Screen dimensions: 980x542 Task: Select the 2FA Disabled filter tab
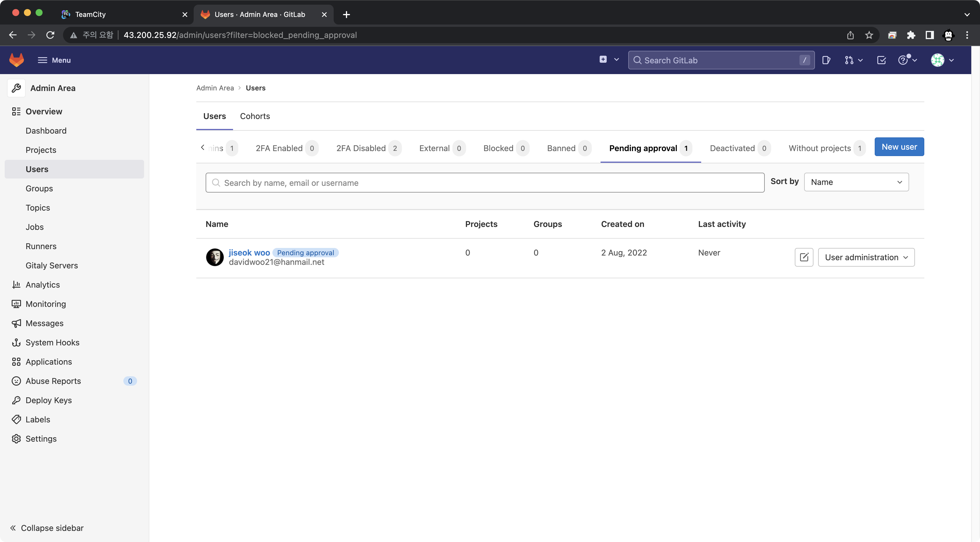point(361,148)
